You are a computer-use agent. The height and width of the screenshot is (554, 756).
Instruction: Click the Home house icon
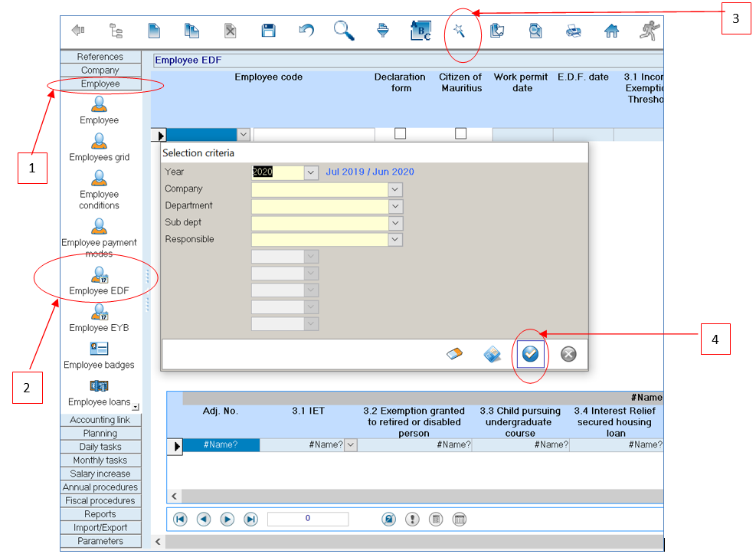[x=611, y=31]
